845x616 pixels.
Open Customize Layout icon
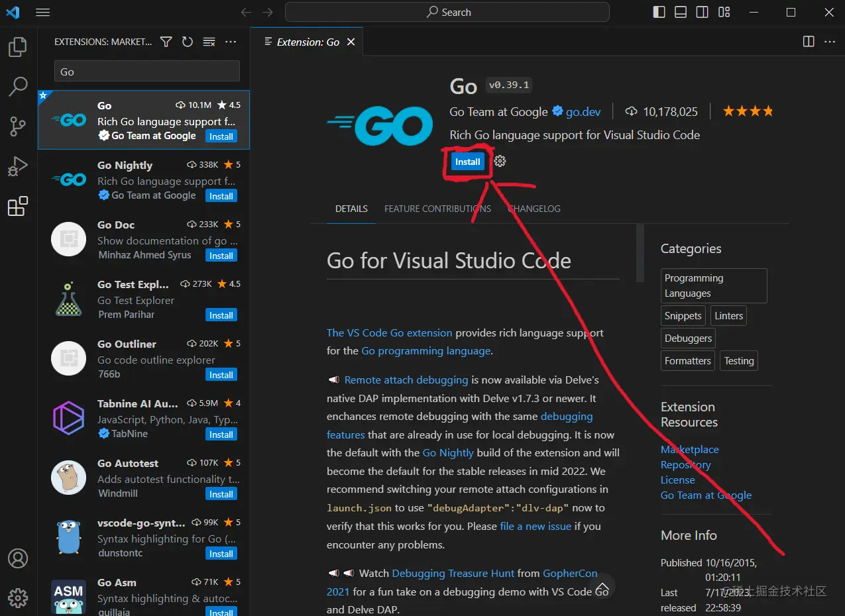coord(724,13)
